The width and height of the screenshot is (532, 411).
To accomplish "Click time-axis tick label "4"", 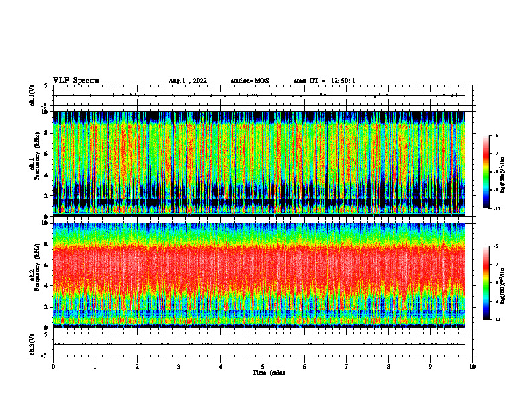I will 221,367.
